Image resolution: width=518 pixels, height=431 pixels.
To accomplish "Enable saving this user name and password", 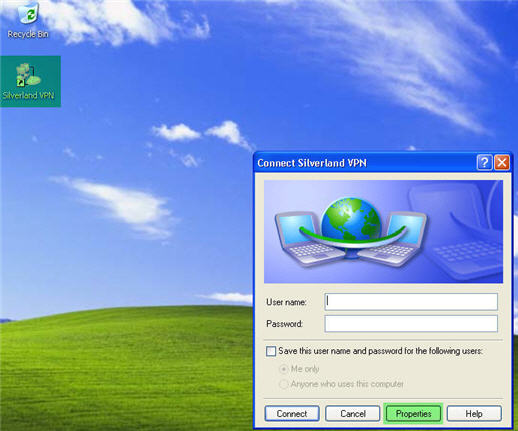I will pyautogui.click(x=271, y=351).
